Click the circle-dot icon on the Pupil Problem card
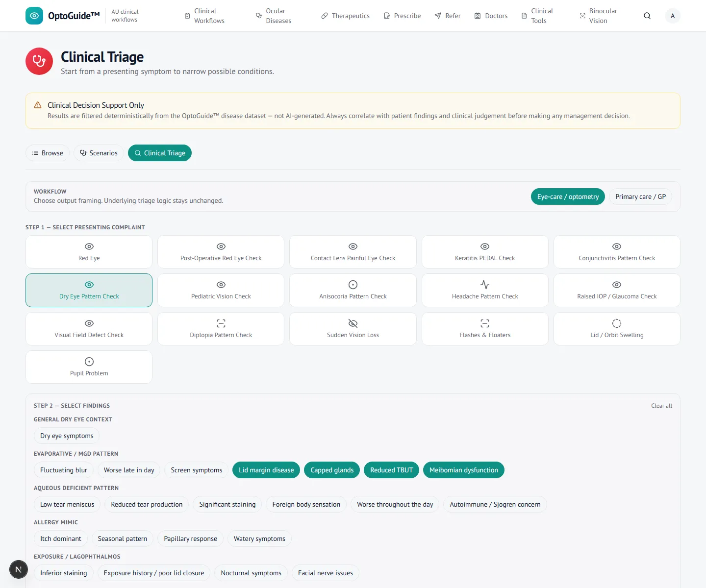Image resolution: width=706 pixels, height=588 pixels. pyautogui.click(x=89, y=362)
